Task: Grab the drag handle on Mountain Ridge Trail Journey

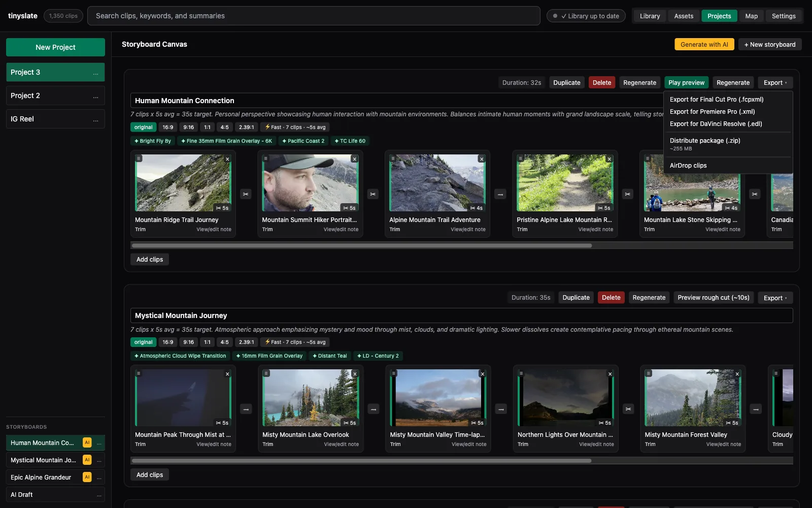Action: point(139,158)
